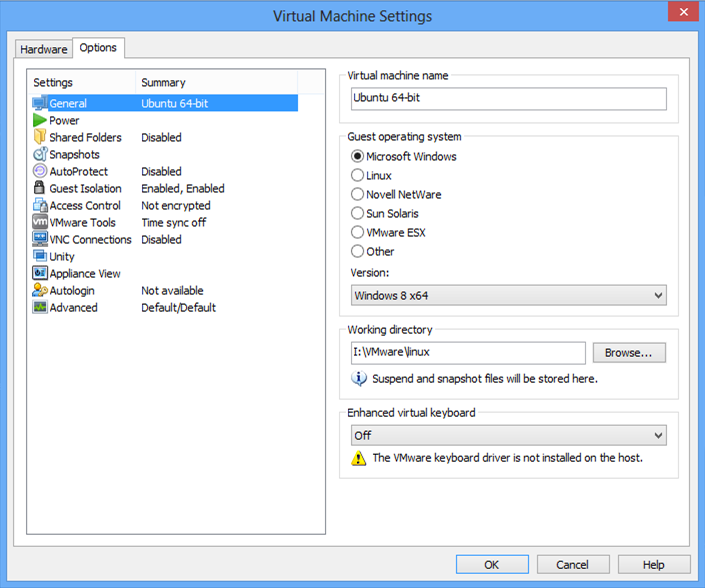Viewport: 705px width, 588px height.
Task: Click the Snapshots icon
Action: [x=40, y=154]
